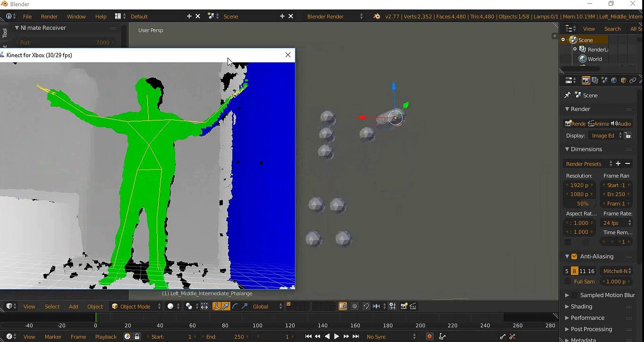Open Blender Render engine dropdown
Viewport: 644px width, 342px height.
(x=334, y=16)
